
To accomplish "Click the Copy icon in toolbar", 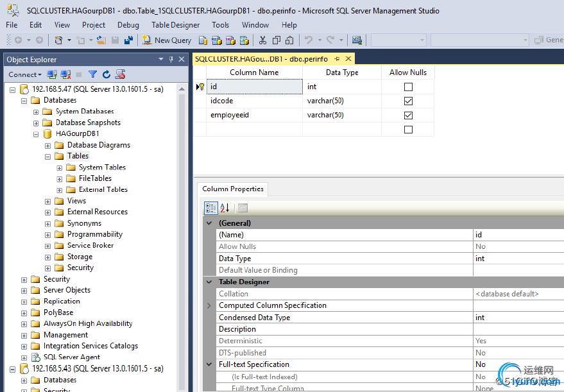I will 277,40.
